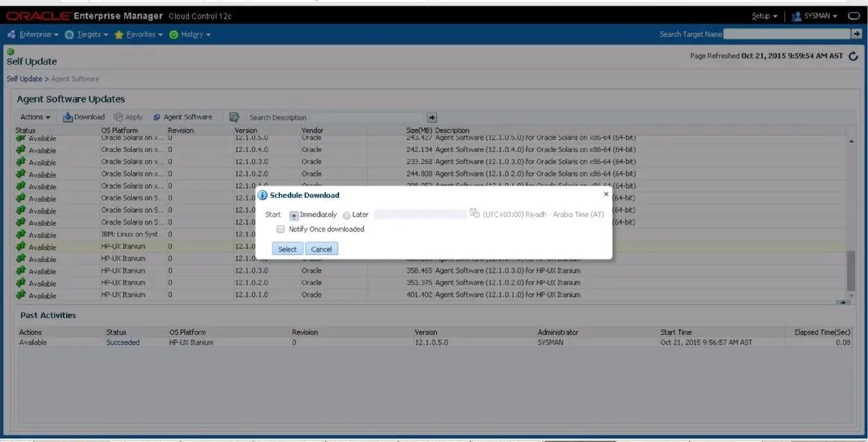Open the Targets menu

(x=86, y=34)
